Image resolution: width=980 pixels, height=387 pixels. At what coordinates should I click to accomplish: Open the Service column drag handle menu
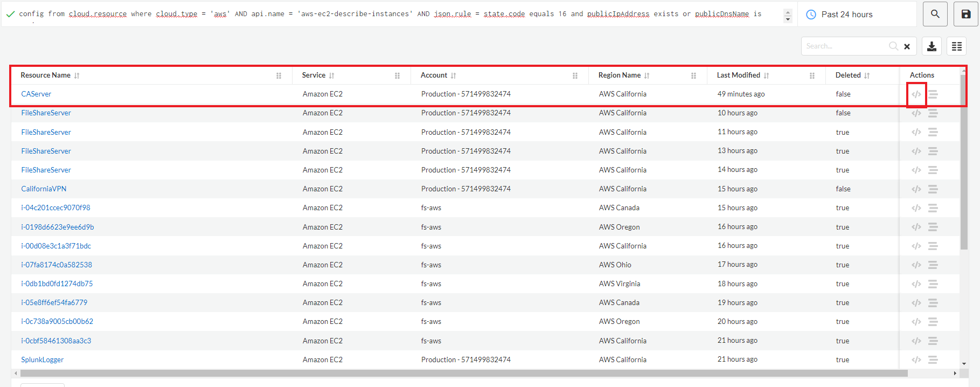[x=397, y=75]
